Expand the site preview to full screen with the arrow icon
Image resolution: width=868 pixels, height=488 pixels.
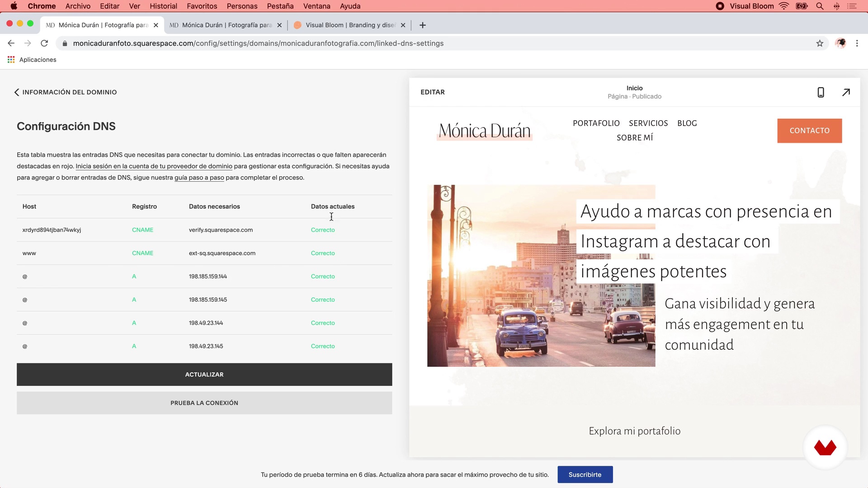pyautogui.click(x=846, y=92)
